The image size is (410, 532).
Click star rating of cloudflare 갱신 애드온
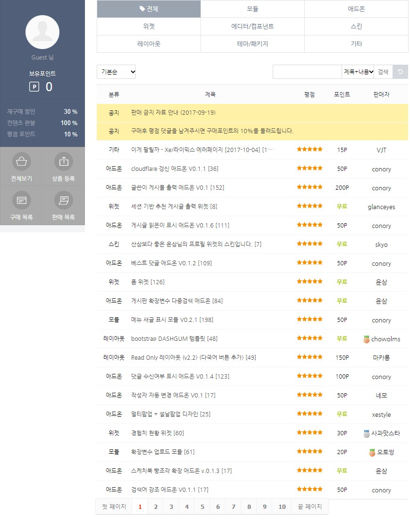click(x=310, y=168)
